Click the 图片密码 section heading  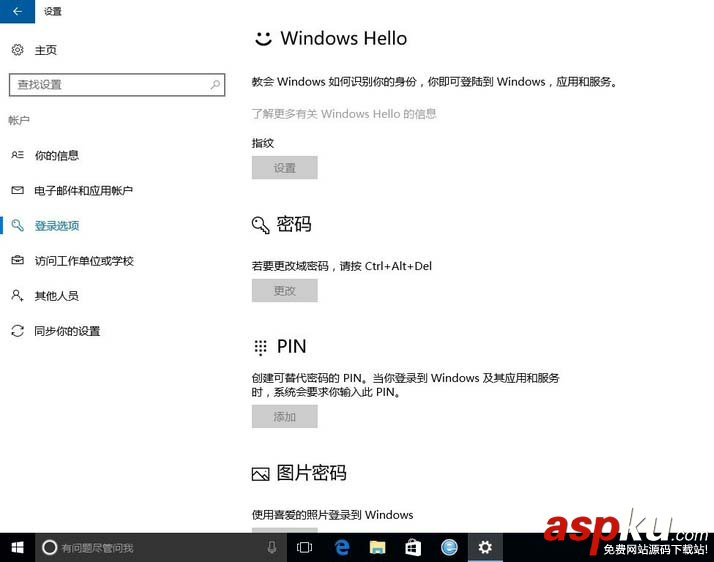tap(312, 473)
